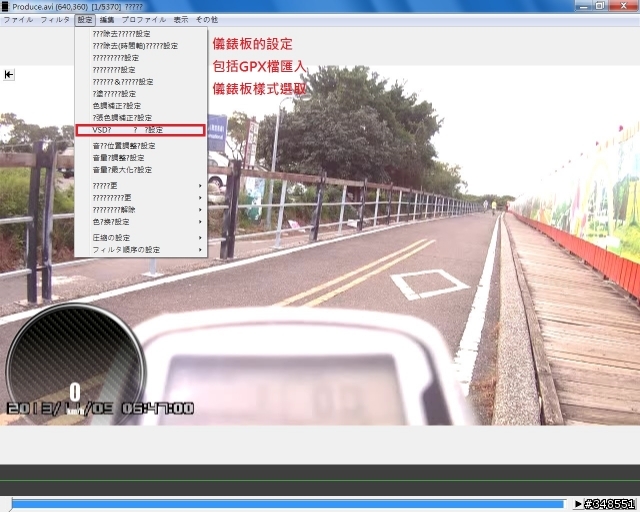This screenshot has width=640, height=512.
Task: Click the 2013/11/05 timestamp overlay in the video
Action: pyautogui.click(x=100, y=408)
